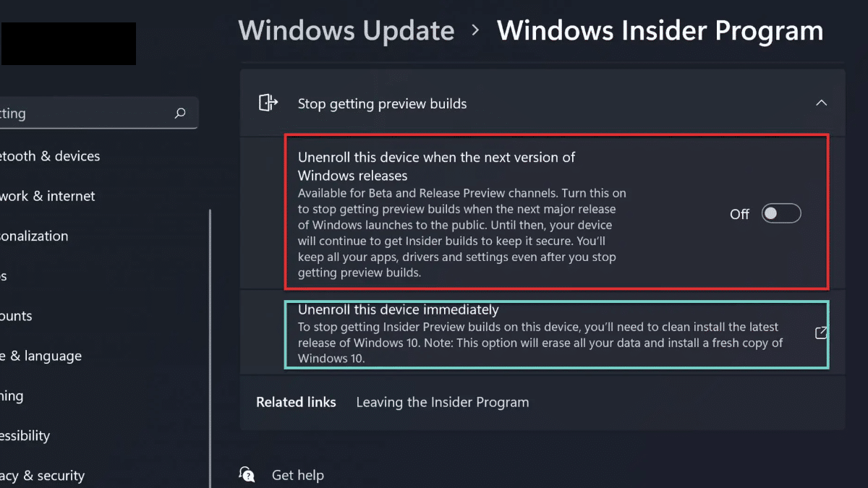Click the Stop getting preview builds exit icon

[x=268, y=103]
